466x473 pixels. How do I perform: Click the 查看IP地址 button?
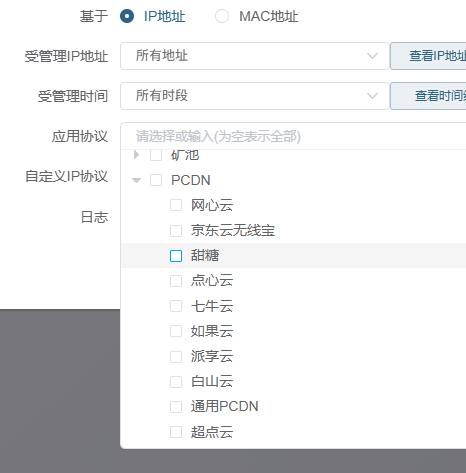coord(428,56)
